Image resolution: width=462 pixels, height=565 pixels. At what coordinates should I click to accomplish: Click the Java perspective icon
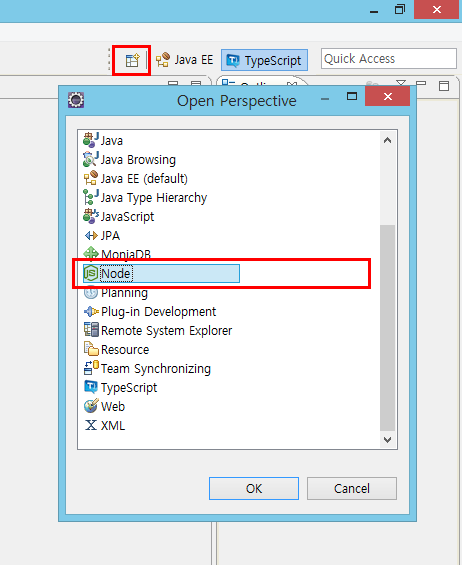[90, 140]
